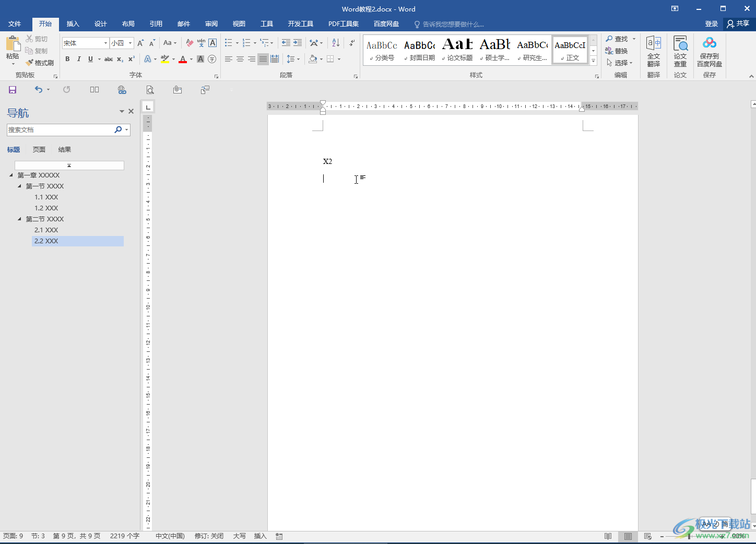Screen dimensions: 756x544
Task: Insert enclosed character (字) icon
Action: tap(212, 59)
